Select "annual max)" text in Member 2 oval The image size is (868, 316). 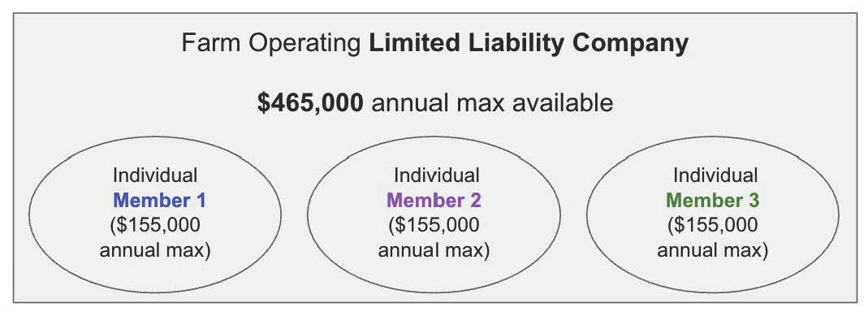tap(434, 251)
